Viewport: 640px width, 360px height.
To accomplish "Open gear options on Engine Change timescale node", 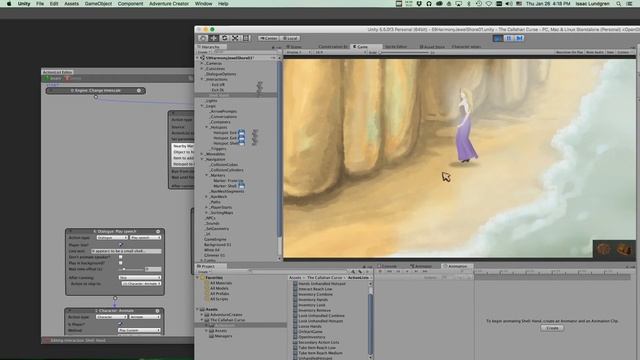I will [139, 91].
